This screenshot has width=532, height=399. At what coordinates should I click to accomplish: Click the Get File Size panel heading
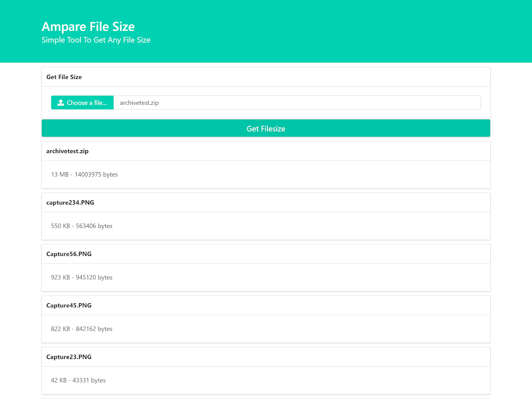point(64,77)
